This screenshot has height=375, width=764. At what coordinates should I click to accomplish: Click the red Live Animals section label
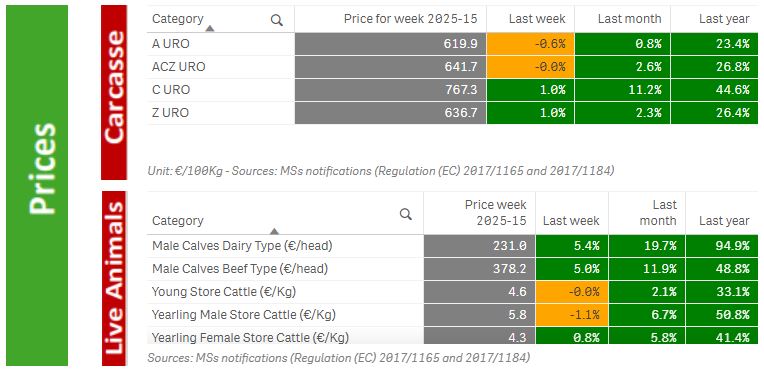[x=114, y=278]
